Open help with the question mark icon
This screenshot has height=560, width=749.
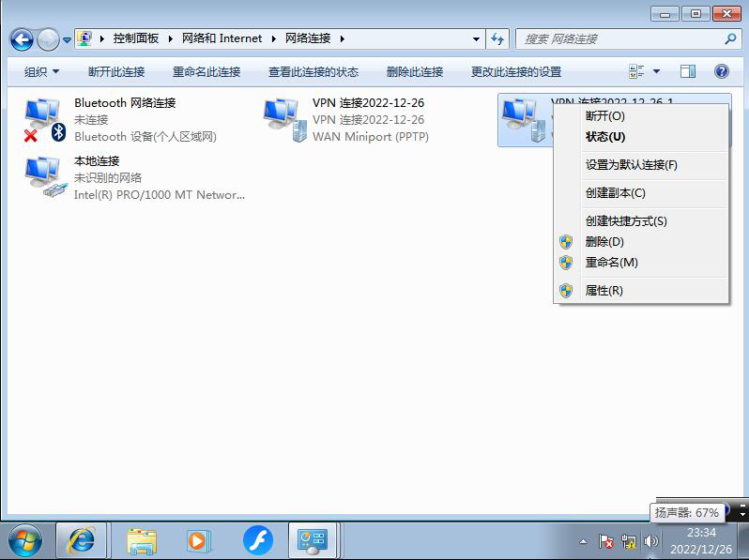pyautogui.click(x=721, y=71)
